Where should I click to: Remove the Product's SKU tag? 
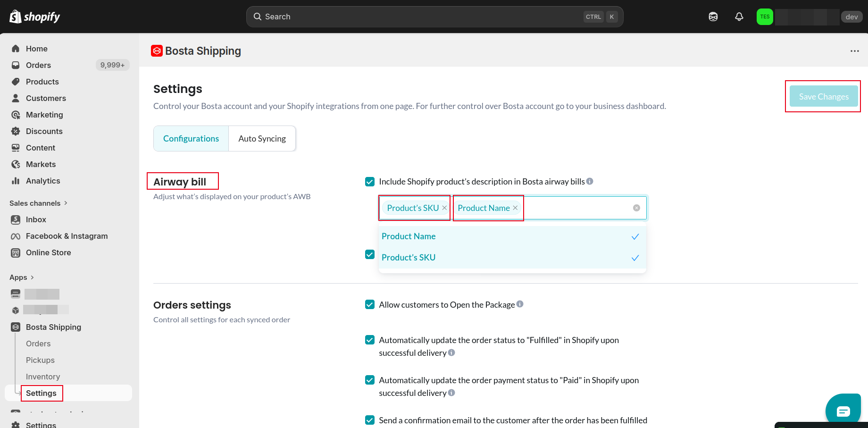(x=444, y=208)
